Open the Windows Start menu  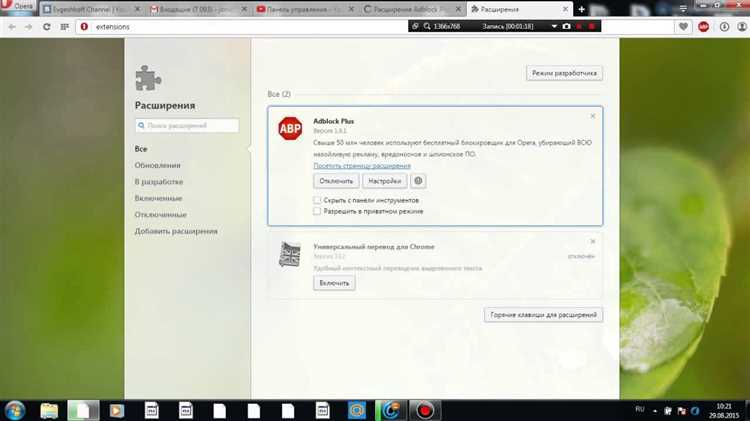point(14,411)
